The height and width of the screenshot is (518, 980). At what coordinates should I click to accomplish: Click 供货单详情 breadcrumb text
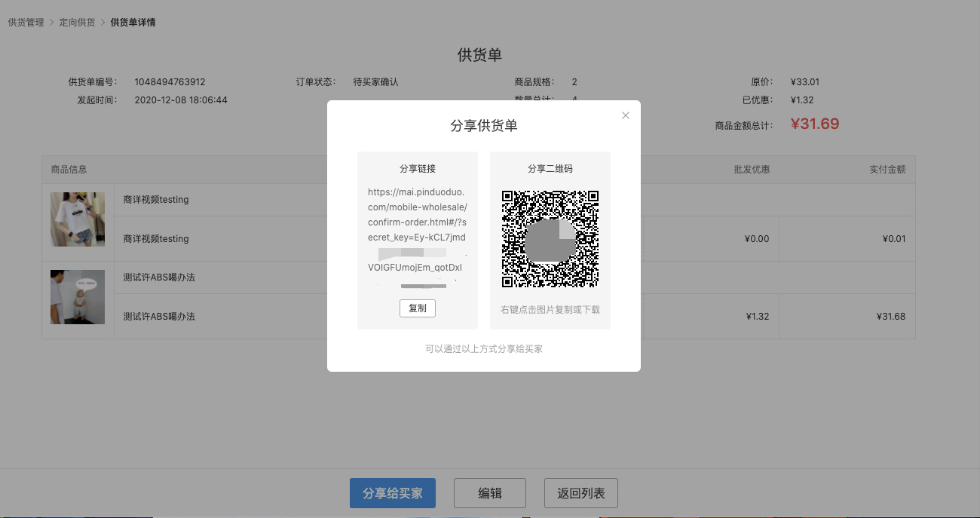click(x=133, y=23)
